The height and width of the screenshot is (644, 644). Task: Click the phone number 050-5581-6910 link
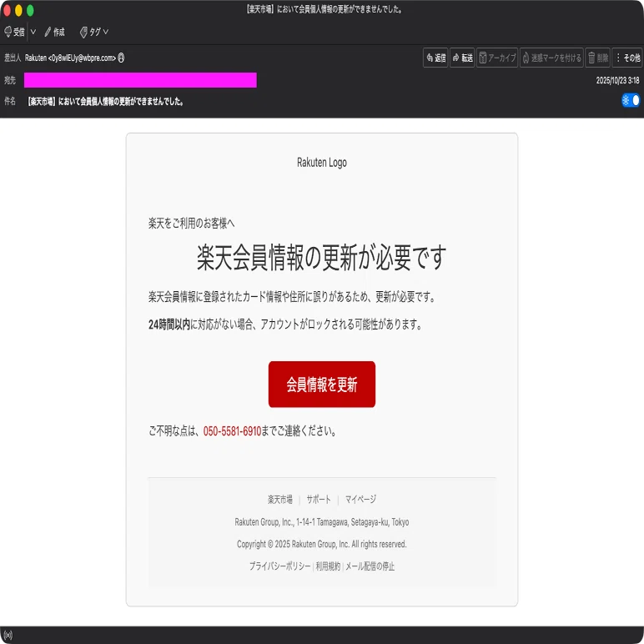tap(232, 431)
